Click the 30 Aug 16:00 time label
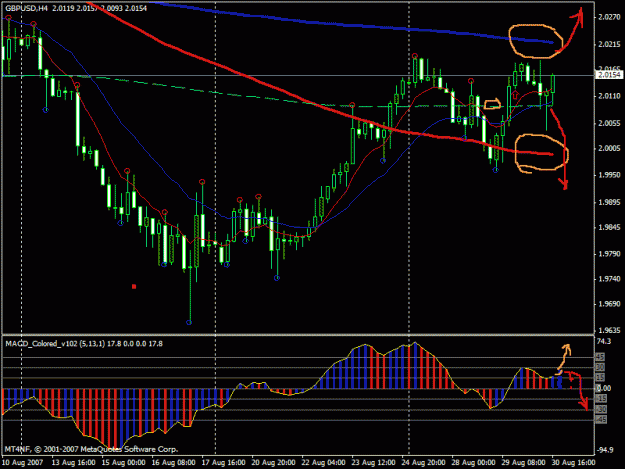The width and height of the screenshot is (625, 469). pyautogui.click(x=573, y=463)
